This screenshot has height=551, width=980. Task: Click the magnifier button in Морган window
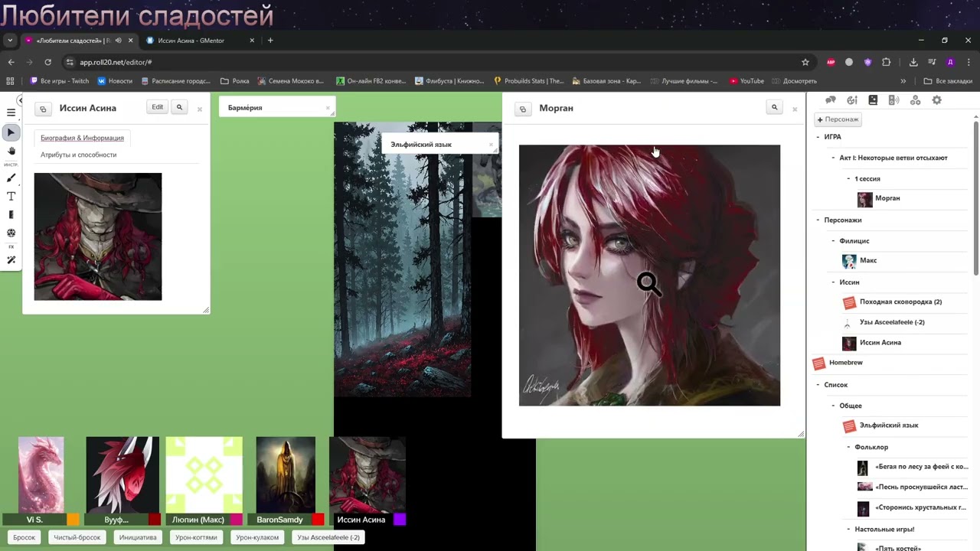tap(775, 108)
